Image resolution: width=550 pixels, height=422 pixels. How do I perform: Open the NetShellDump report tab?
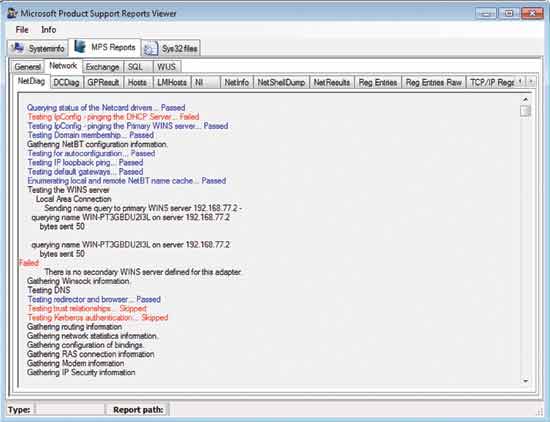coord(281,82)
